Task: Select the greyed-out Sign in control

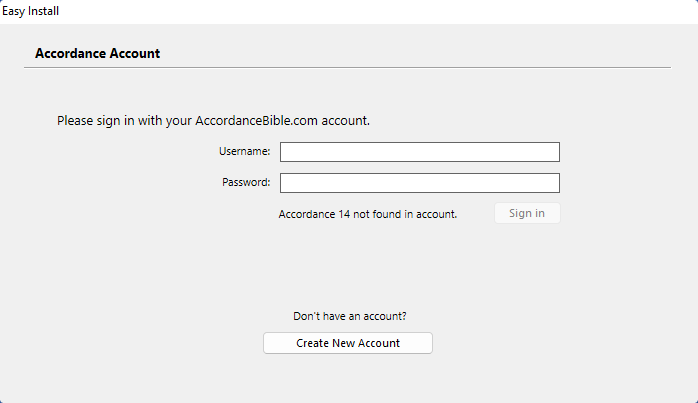Action: [527, 213]
